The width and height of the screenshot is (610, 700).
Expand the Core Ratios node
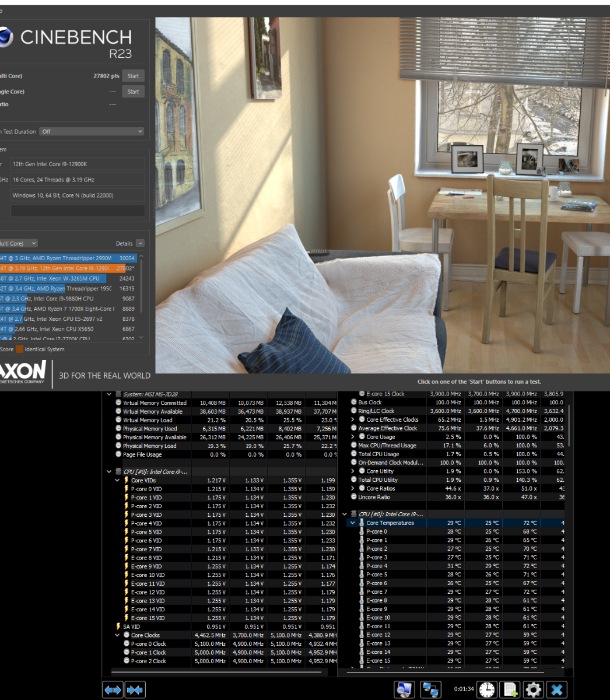point(353,488)
